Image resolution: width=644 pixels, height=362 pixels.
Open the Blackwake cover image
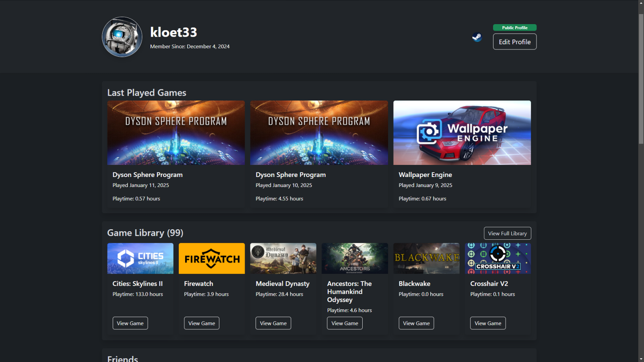pyautogui.click(x=426, y=258)
